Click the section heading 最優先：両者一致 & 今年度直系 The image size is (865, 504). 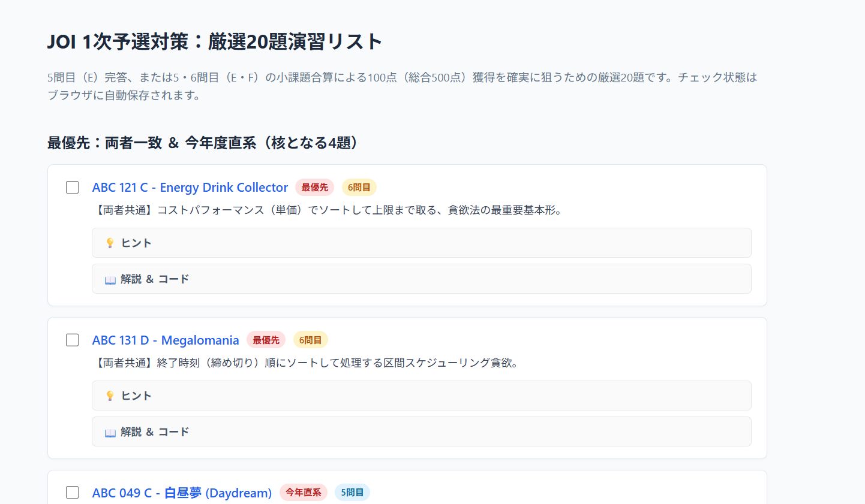203,143
